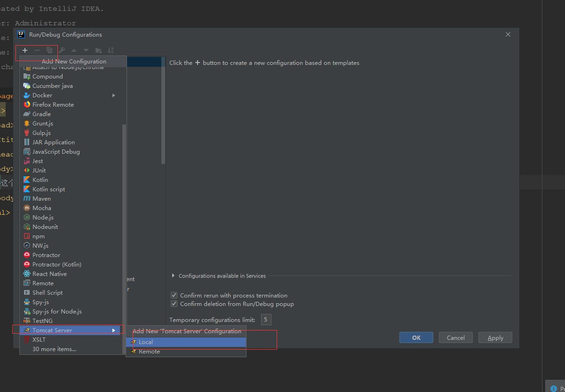Image resolution: width=565 pixels, height=392 pixels.
Task: Choose Remote in the Tomcat Server submenu
Action: (x=186, y=351)
